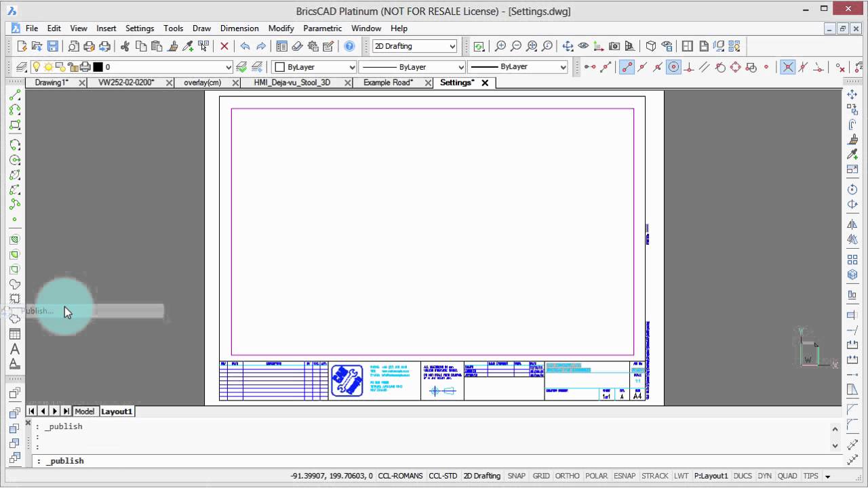Image resolution: width=868 pixels, height=488 pixels.
Task: Click the black layer color swatch
Action: click(98, 67)
